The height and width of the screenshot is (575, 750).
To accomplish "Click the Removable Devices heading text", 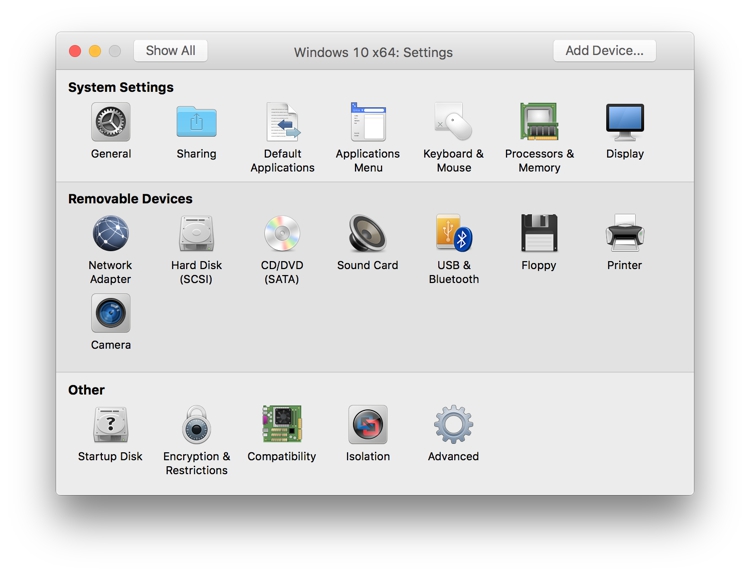I will pyautogui.click(x=130, y=199).
